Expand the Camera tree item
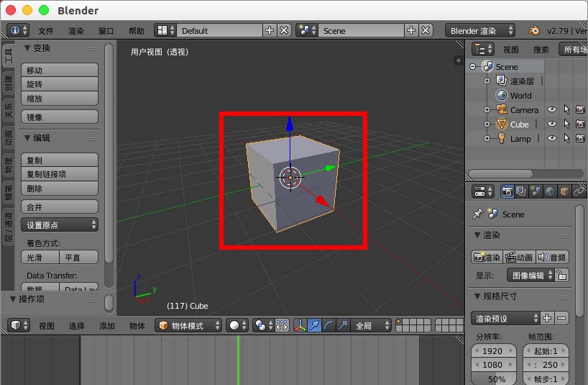 pyautogui.click(x=487, y=110)
